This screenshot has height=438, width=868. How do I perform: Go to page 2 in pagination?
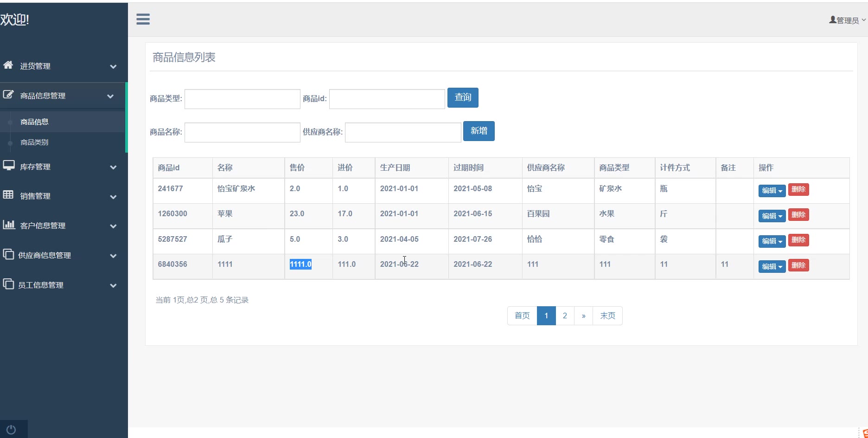click(565, 316)
